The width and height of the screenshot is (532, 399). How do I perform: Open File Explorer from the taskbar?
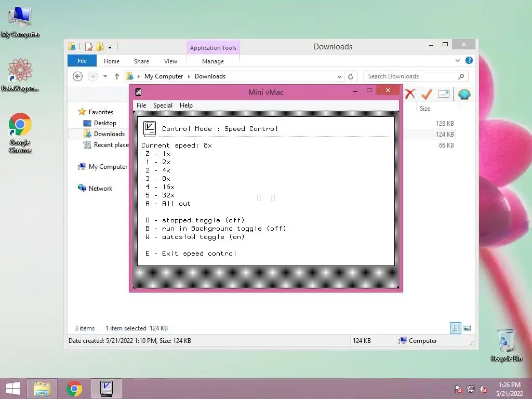[42, 389]
